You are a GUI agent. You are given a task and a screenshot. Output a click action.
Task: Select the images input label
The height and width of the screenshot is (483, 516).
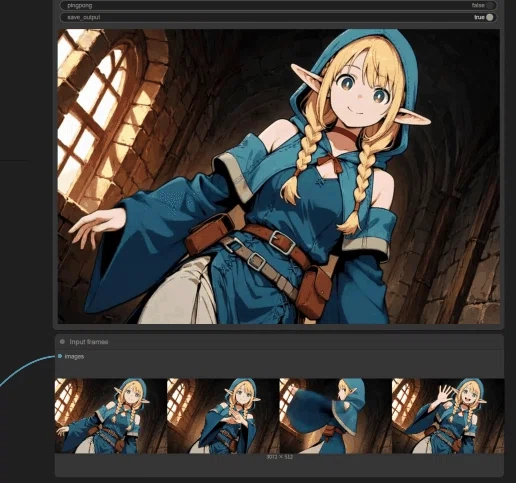click(74, 356)
